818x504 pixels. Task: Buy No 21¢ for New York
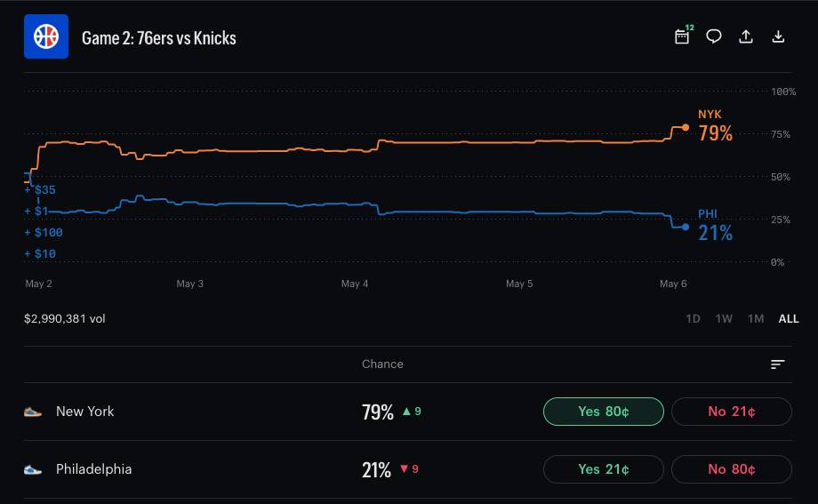point(732,412)
